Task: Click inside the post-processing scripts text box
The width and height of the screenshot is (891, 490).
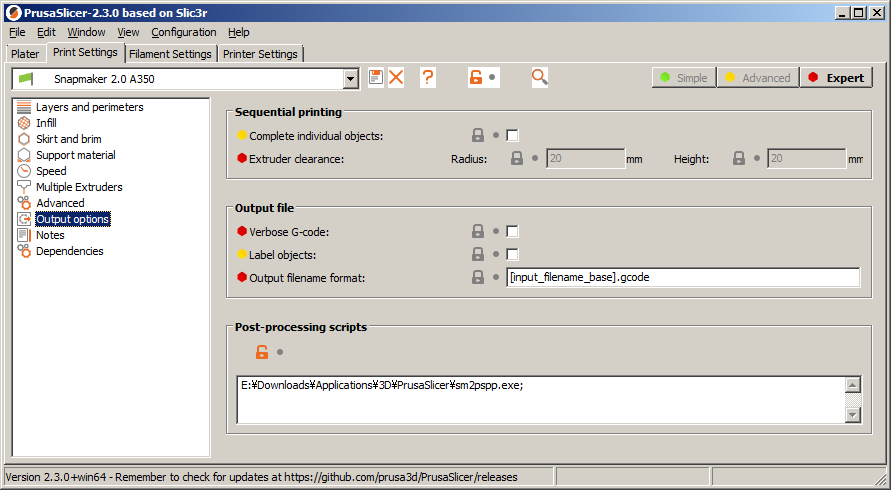Action: pyautogui.click(x=540, y=400)
